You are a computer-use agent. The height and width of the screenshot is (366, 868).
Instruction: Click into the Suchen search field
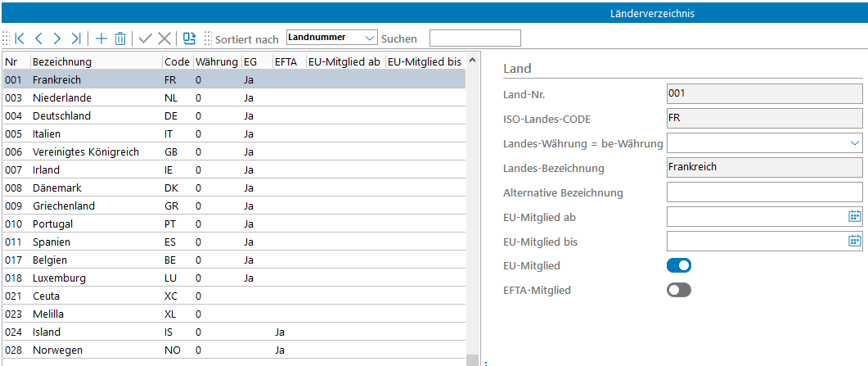click(474, 38)
